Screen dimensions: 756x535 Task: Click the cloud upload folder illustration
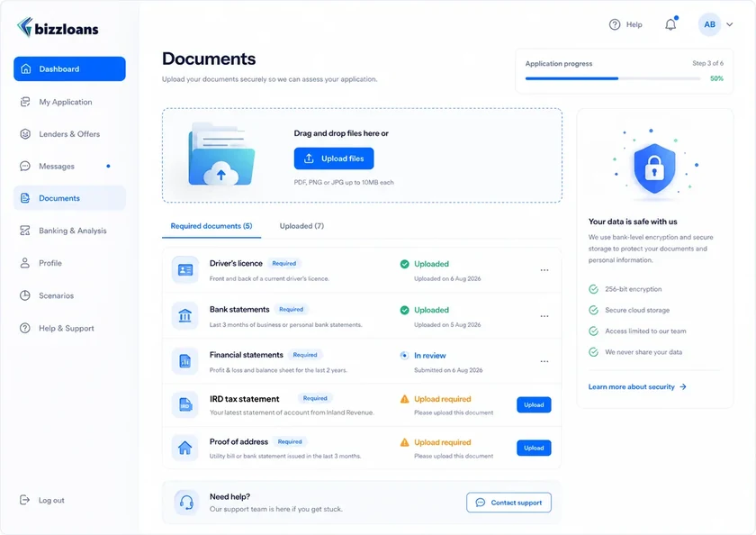[x=220, y=154]
